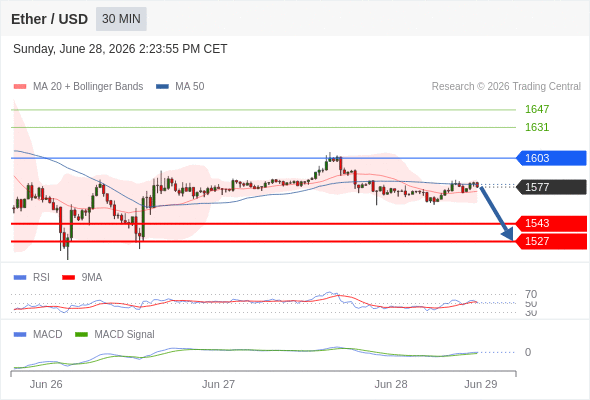This screenshot has height=400, width=590.
Task: Click the 1631 green resistance label
Action: point(537,127)
